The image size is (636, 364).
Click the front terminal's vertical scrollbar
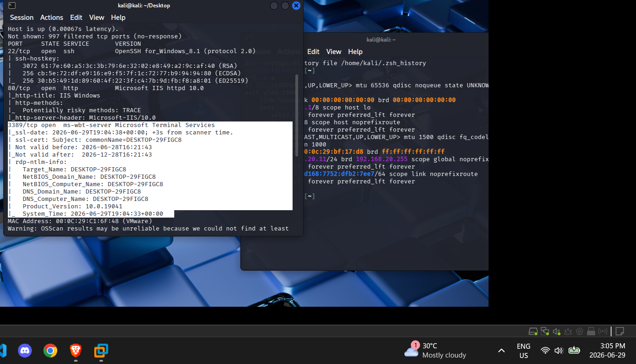pos(296,115)
